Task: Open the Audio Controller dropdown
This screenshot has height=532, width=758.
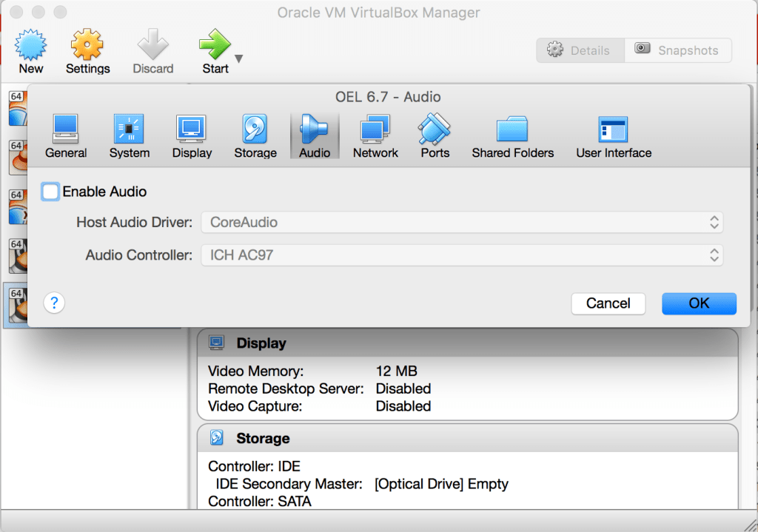Action: coord(462,255)
